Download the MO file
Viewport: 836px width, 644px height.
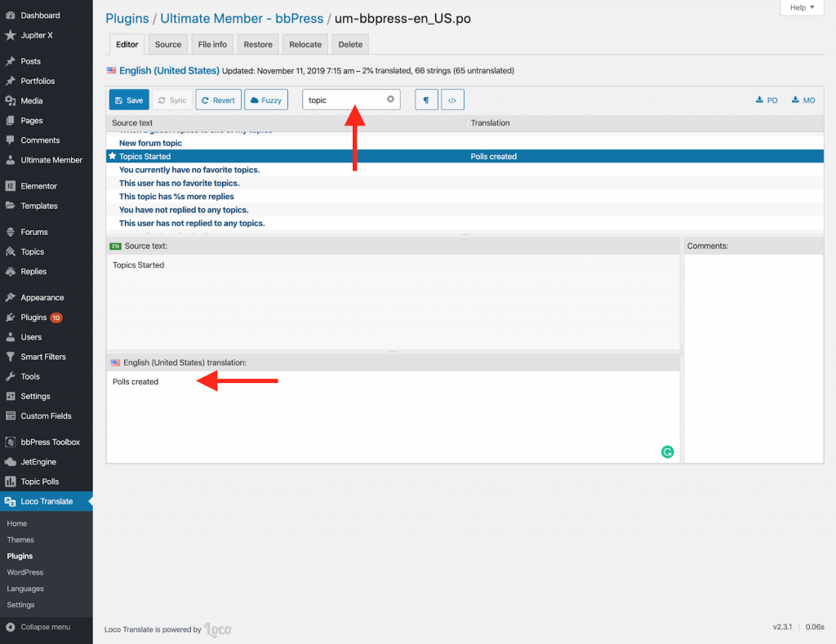coord(803,100)
